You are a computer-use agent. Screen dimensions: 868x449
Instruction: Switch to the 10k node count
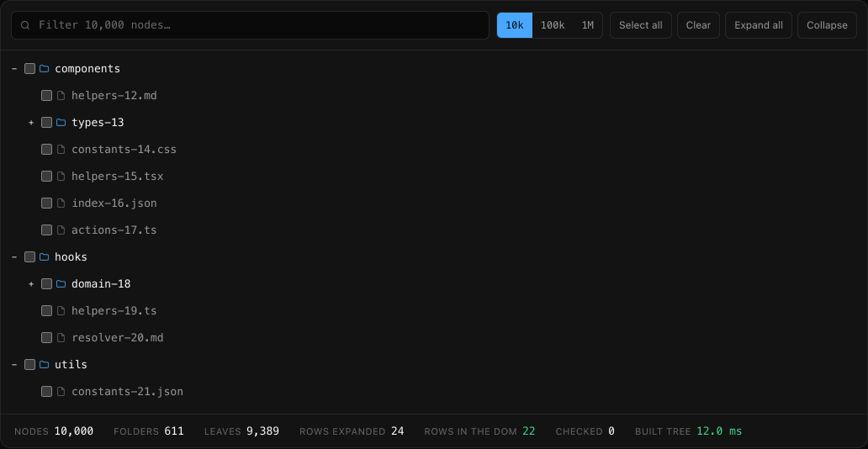pyautogui.click(x=515, y=25)
